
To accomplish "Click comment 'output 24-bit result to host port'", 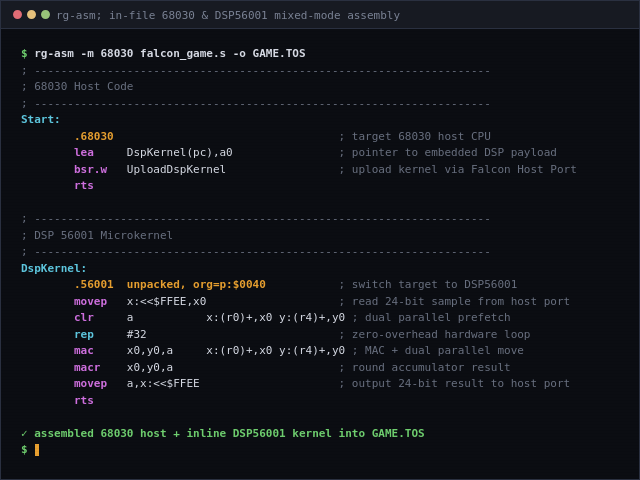I will [460, 384].
